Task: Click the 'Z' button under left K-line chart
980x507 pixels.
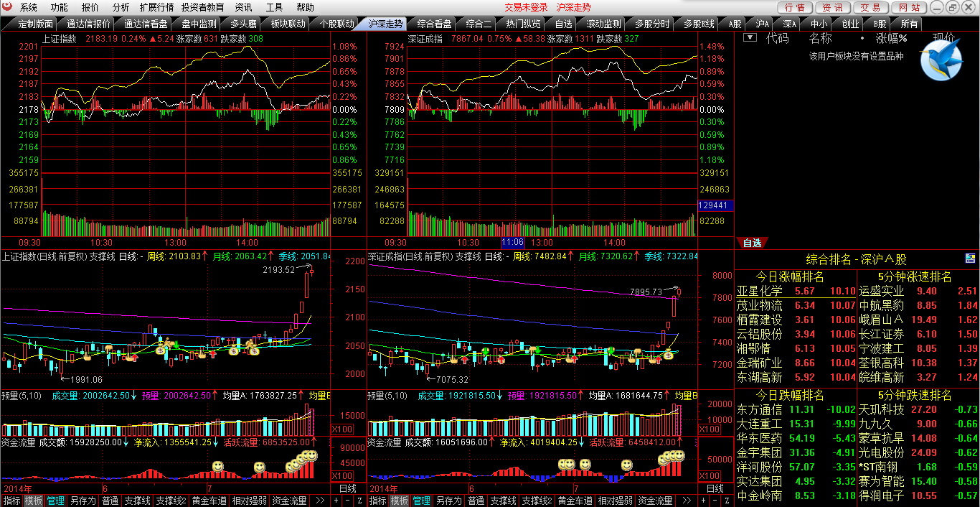Action: click(359, 501)
